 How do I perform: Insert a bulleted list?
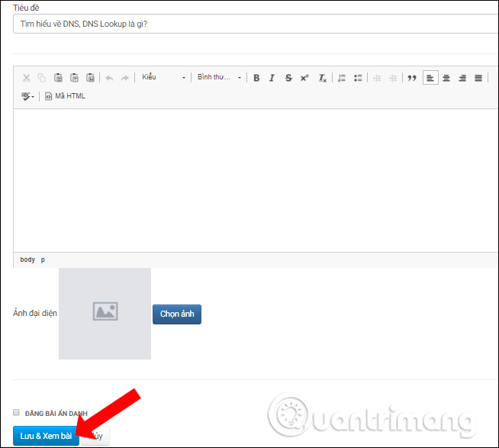coord(358,78)
